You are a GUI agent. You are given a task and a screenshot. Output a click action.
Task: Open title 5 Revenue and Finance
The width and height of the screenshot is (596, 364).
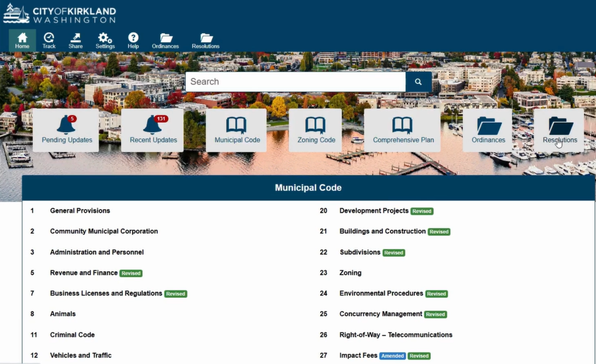coord(84,273)
